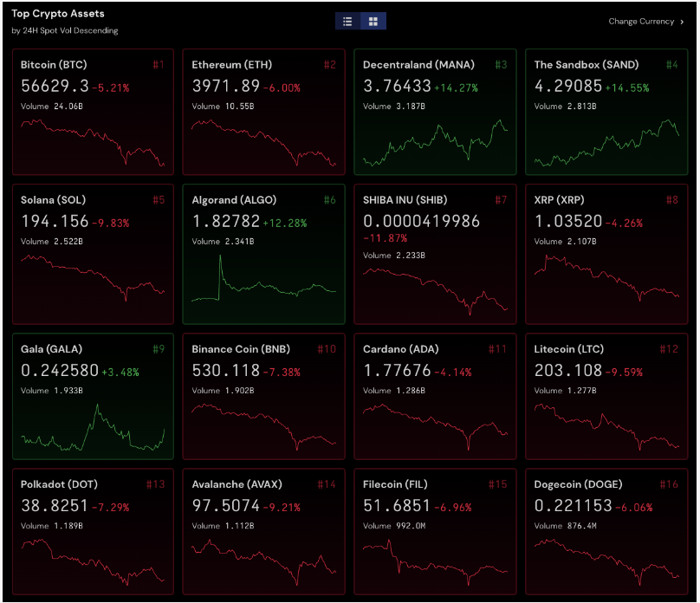700x603 pixels.
Task: Open the Bitcoin (BTC) card title
Action: coord(54,65)
